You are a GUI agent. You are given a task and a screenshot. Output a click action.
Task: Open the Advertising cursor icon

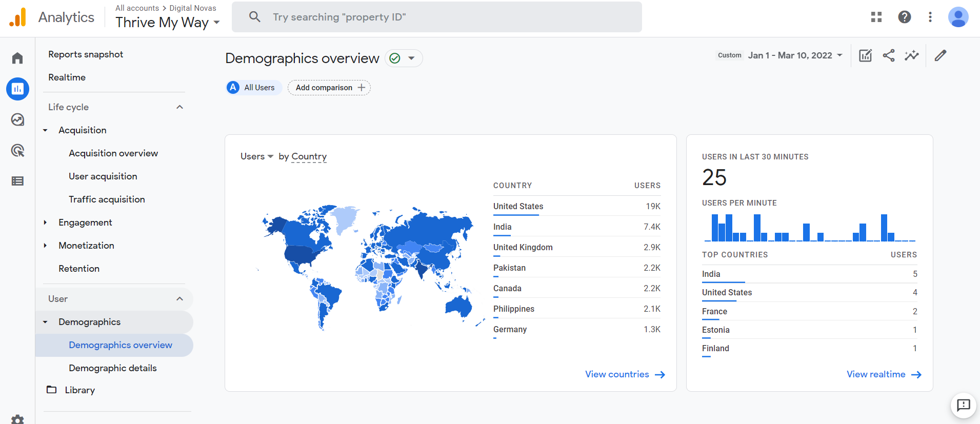click(x=17, y=150)
